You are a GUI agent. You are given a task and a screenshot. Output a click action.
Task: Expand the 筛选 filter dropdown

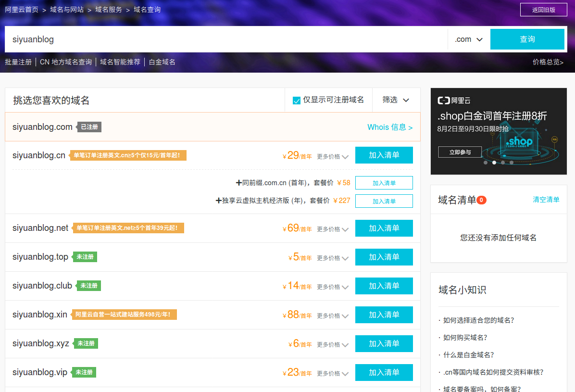click(x=396, y=100)
